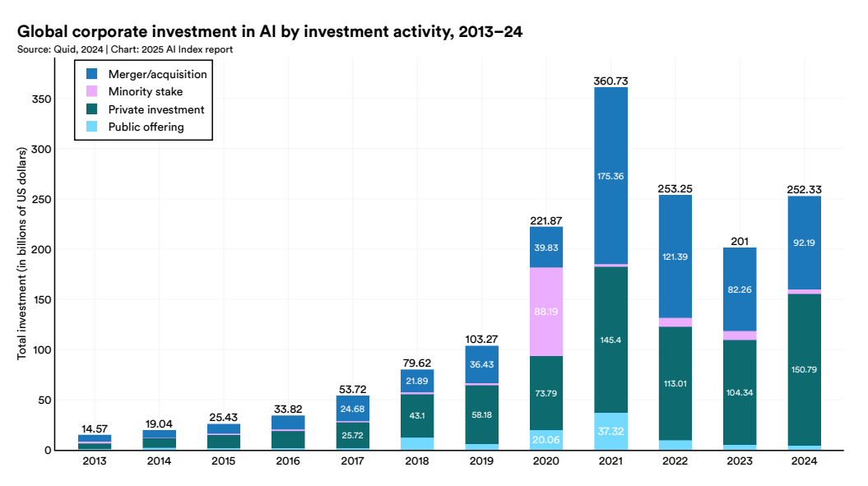Click the 2021 merger/acquisition segment labeled 175.36

(610, 175)
